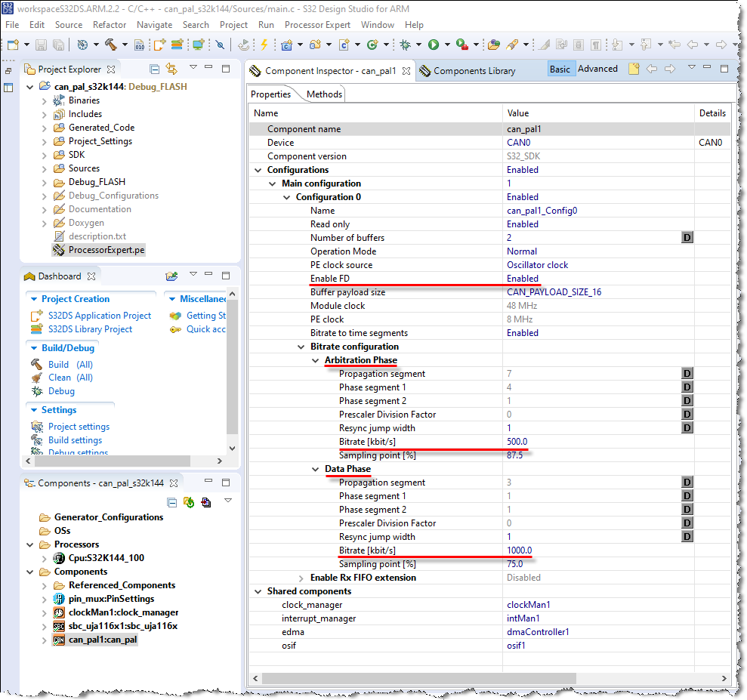Click Component Inspector horizontal scrollbar
Viewport: 747px width, 700px height.
pyautogui.click(x=418, y=678)
